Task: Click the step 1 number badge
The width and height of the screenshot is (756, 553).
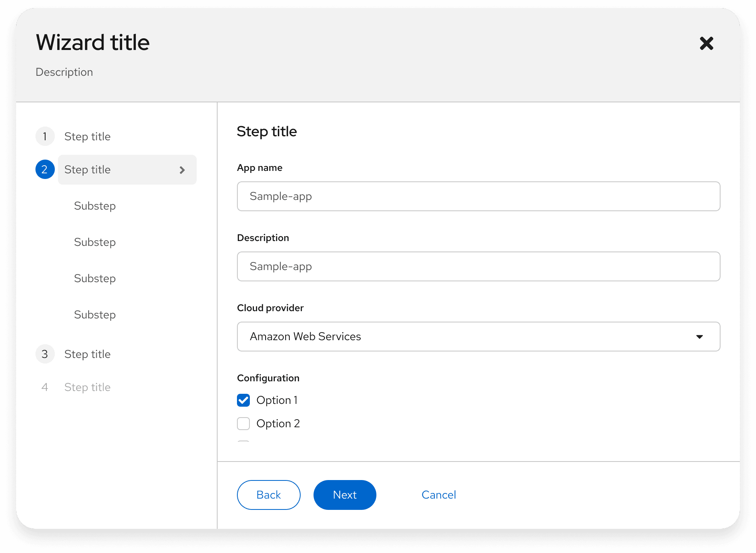Action: [x=45, y=136]
